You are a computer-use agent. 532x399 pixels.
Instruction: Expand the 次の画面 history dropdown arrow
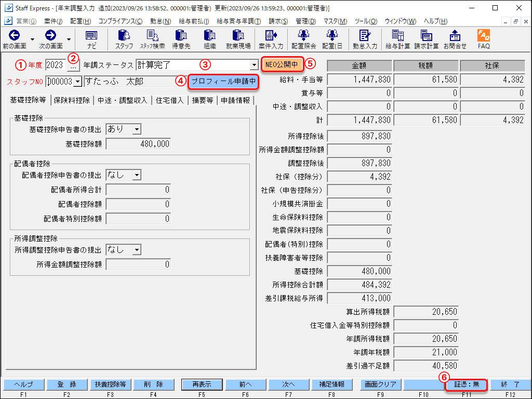69,39
